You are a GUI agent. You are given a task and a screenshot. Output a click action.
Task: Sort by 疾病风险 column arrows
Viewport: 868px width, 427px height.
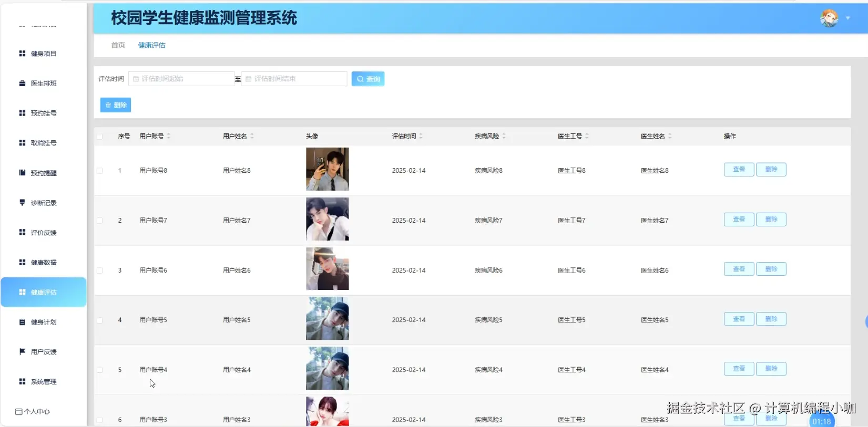click(x=504, y=136)
